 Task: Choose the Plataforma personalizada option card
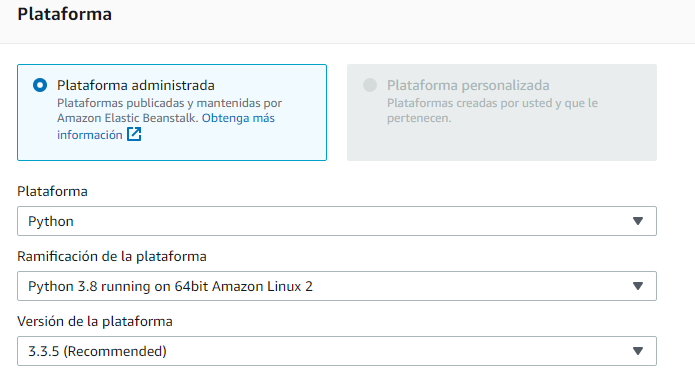[502, 113]
